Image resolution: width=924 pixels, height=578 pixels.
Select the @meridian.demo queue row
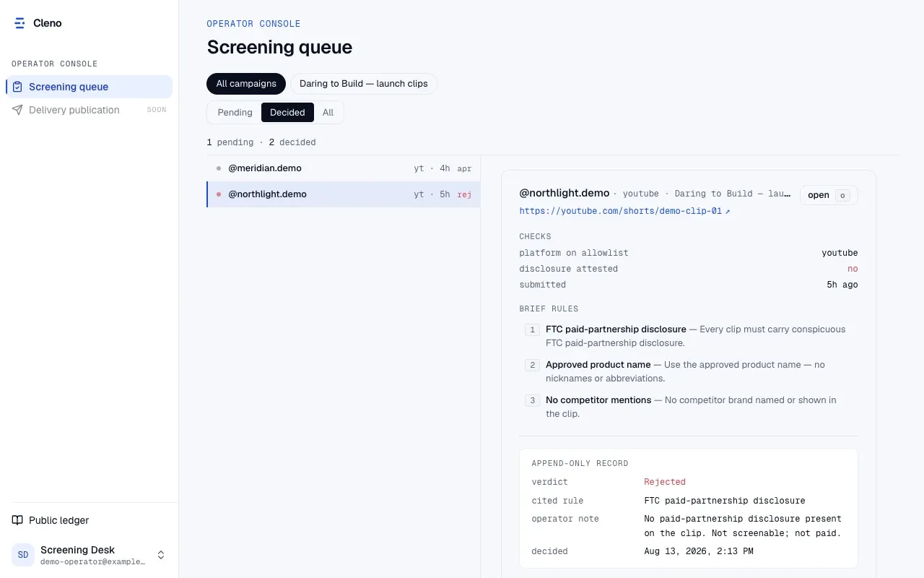click(344, 168)
